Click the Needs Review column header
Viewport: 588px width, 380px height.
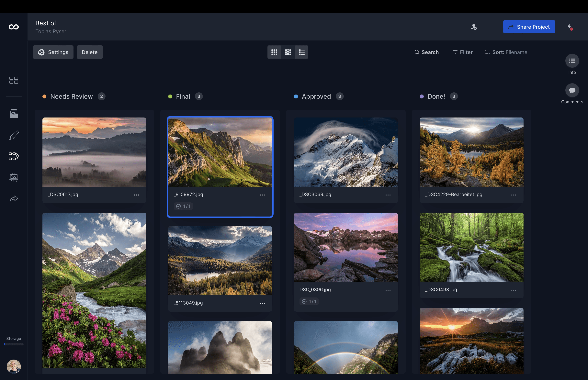click(72, 96)
